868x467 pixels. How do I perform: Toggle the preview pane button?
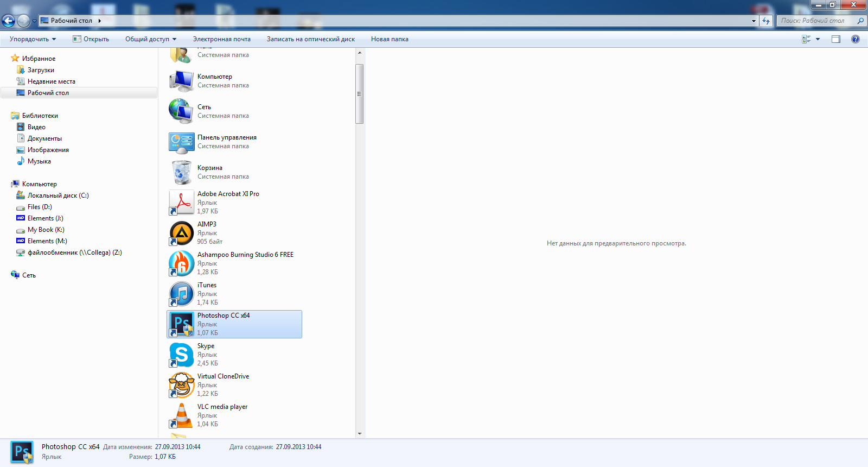[x=836, y=39]
